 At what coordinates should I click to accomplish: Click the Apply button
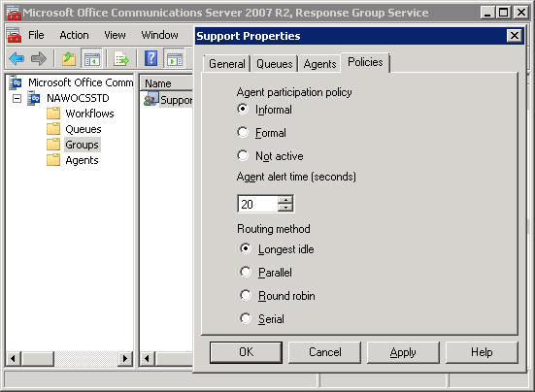[x=403, y=352]
